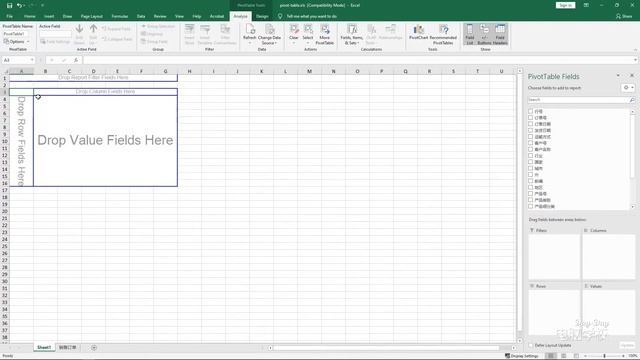
Task: Check the 发货日期 field checkbox
Action: point(531,130)
